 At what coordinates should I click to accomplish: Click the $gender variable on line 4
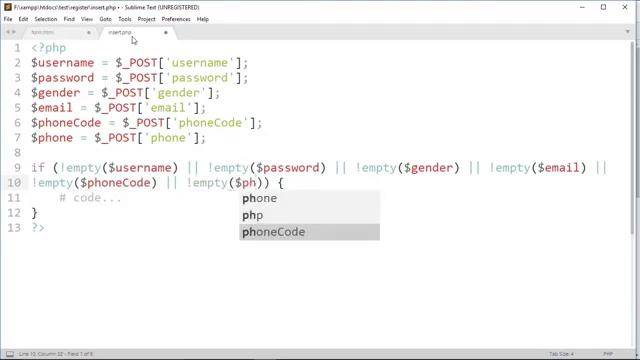click(56, 93)
